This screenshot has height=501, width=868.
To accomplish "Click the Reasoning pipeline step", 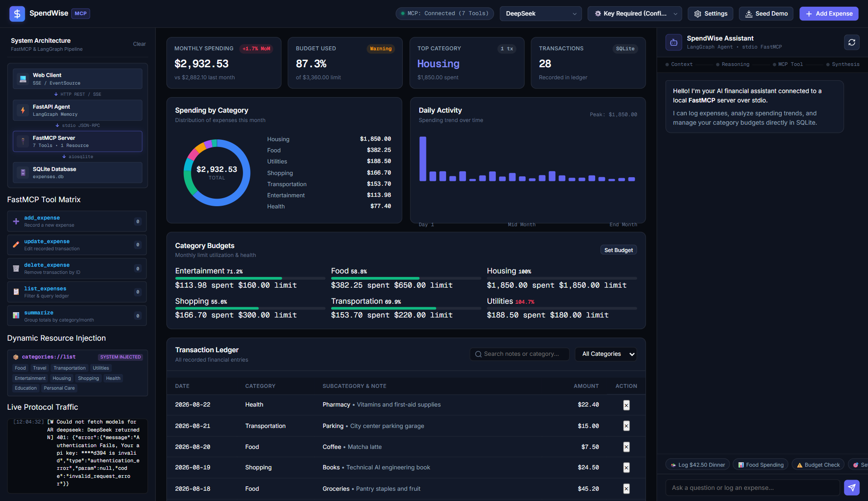I will pyautogui.click(x=733, y=65).
